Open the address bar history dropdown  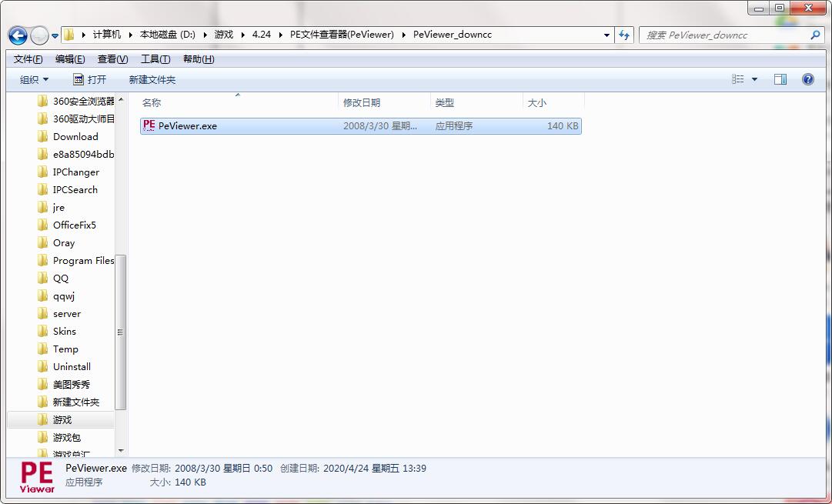click(606, 35)
